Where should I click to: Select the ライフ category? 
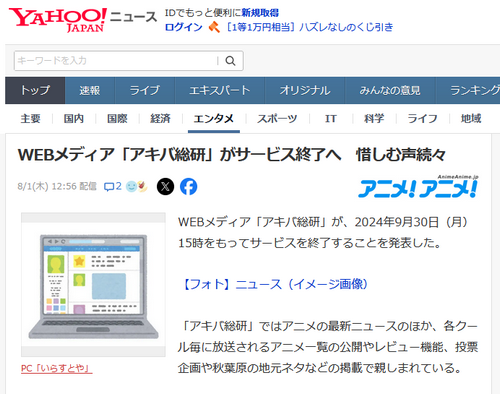(422, 118)
